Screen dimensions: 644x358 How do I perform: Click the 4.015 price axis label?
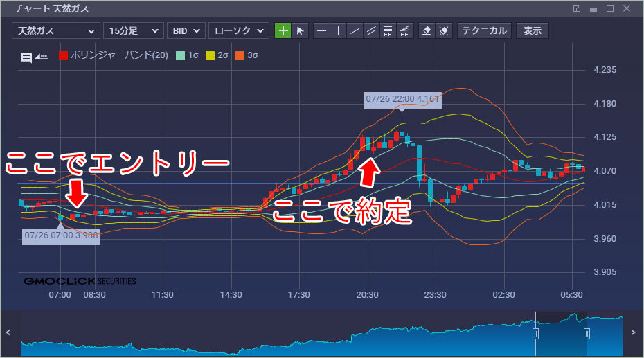pos(605,204)
